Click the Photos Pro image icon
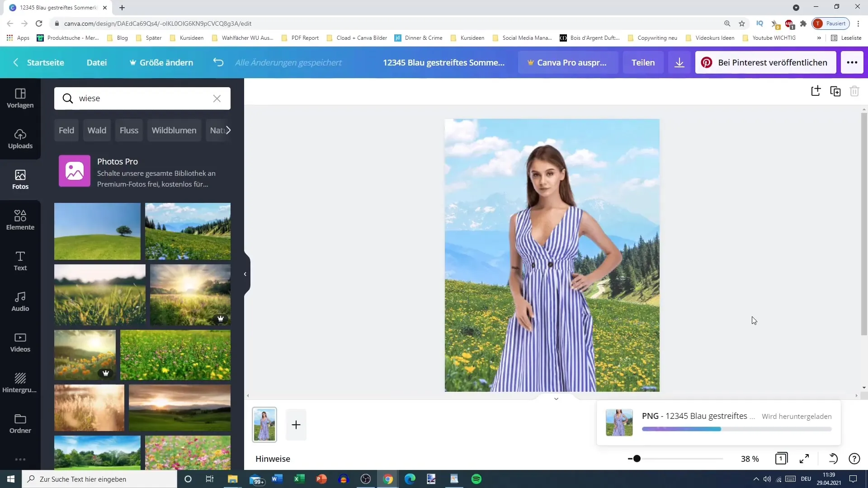The image size is (868, 488). [x=75, y=171]
